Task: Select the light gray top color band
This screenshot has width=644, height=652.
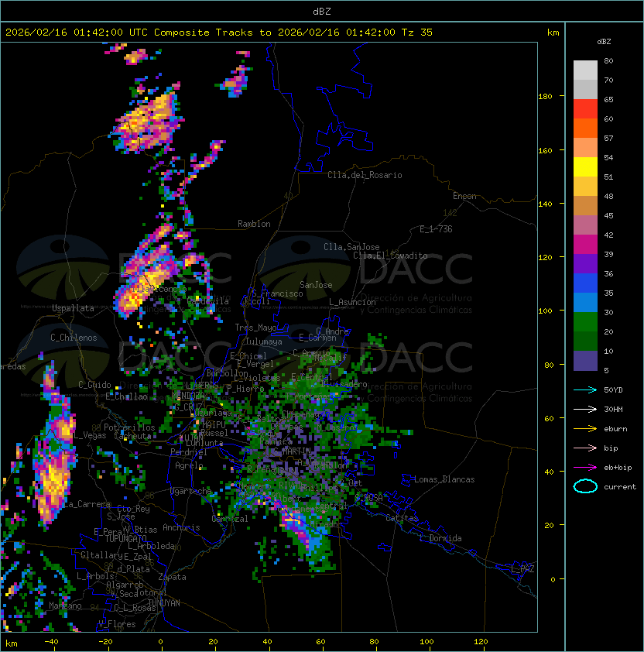Action: coord(585,70)
